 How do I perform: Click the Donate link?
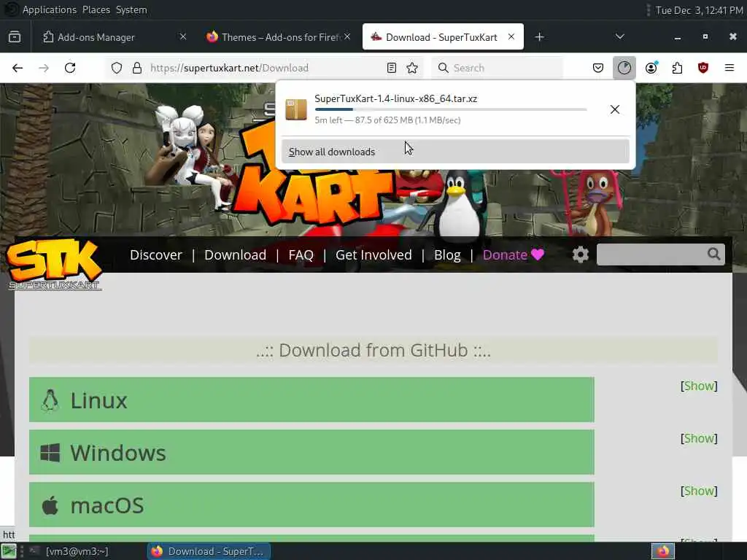click(513, 254)
